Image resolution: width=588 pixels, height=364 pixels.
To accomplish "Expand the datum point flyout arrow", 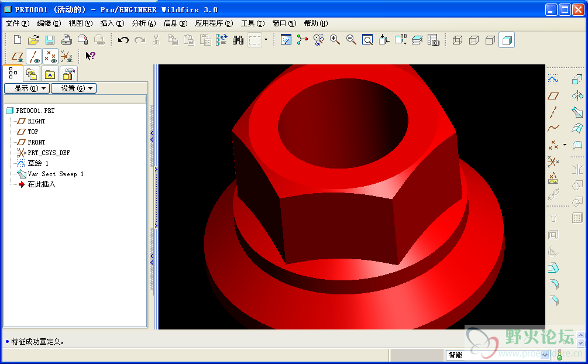I will (x=565, y=145).
